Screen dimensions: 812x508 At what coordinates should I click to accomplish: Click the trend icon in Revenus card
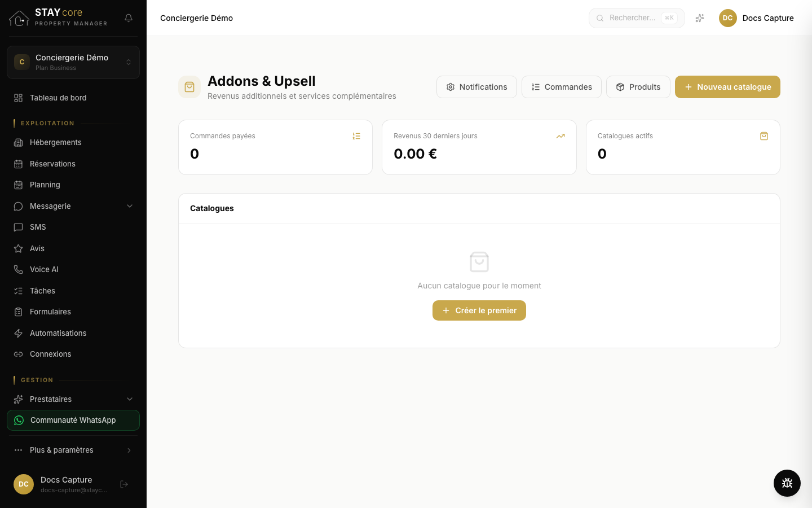[x=561, y=136]
